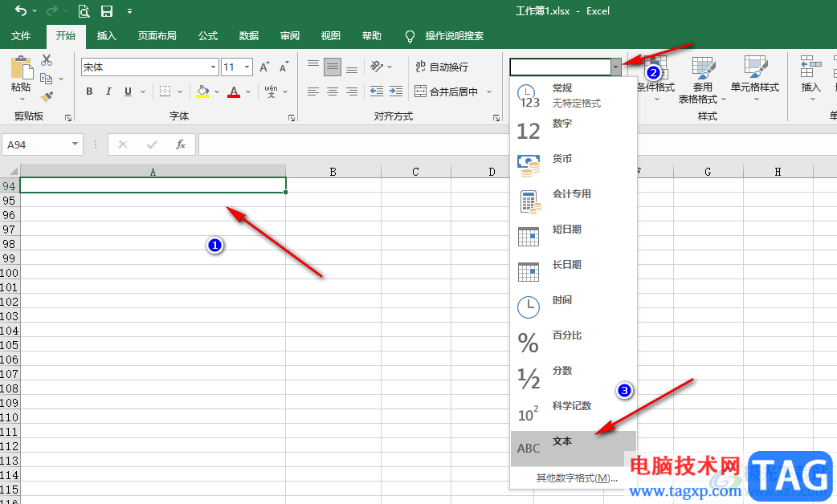Click the Undo icon
837x504 pixels.
click(x=20, y=10)
